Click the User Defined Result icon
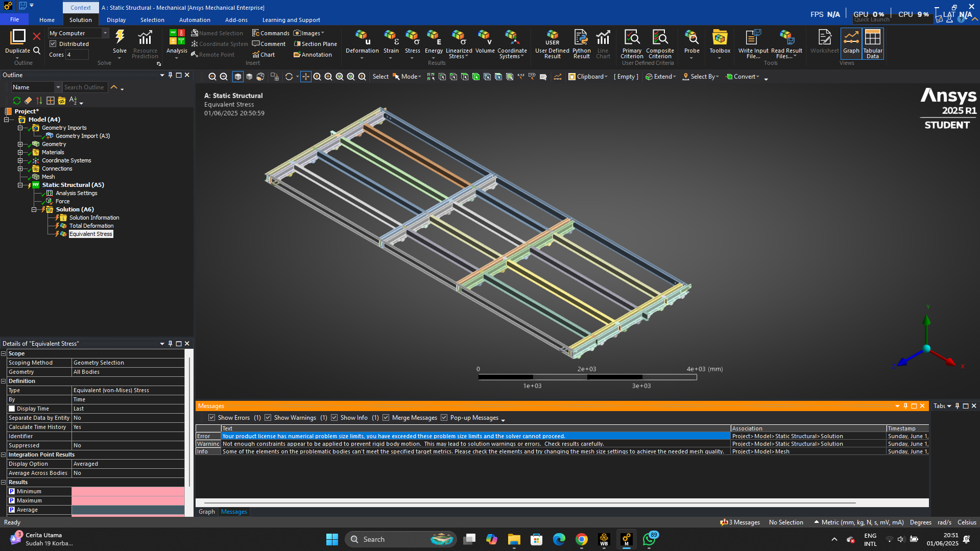 pyautogui.click(x=552, y=37)
